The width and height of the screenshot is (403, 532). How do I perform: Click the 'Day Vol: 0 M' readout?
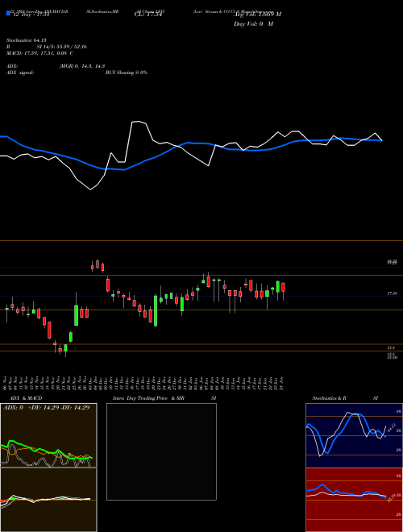coord(253,24)
